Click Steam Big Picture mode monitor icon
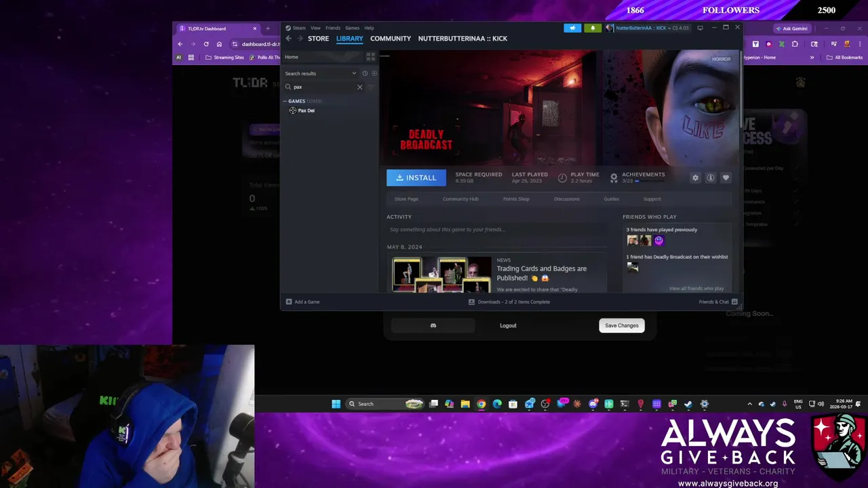 pos(700,28)
